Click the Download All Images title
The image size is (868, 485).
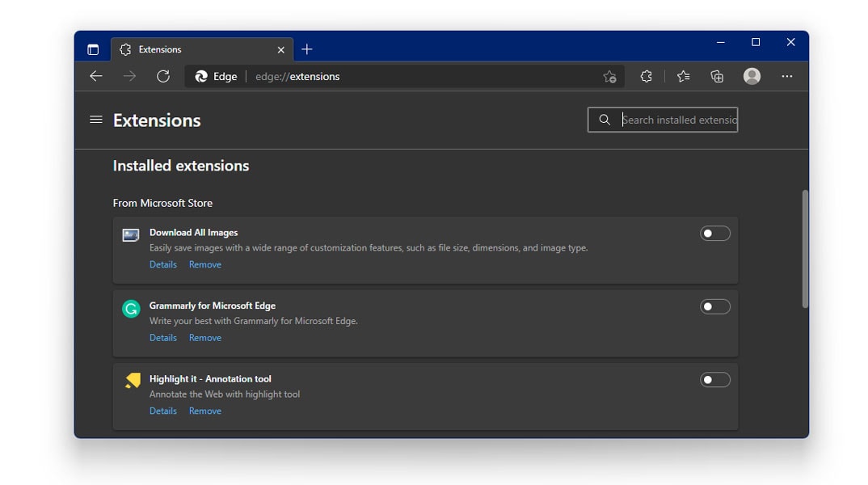click(193, 233)
